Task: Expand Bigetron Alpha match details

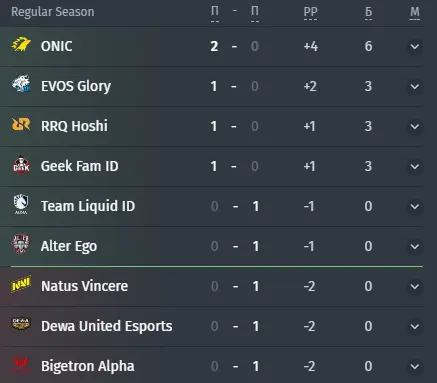Action: (415, 366)
